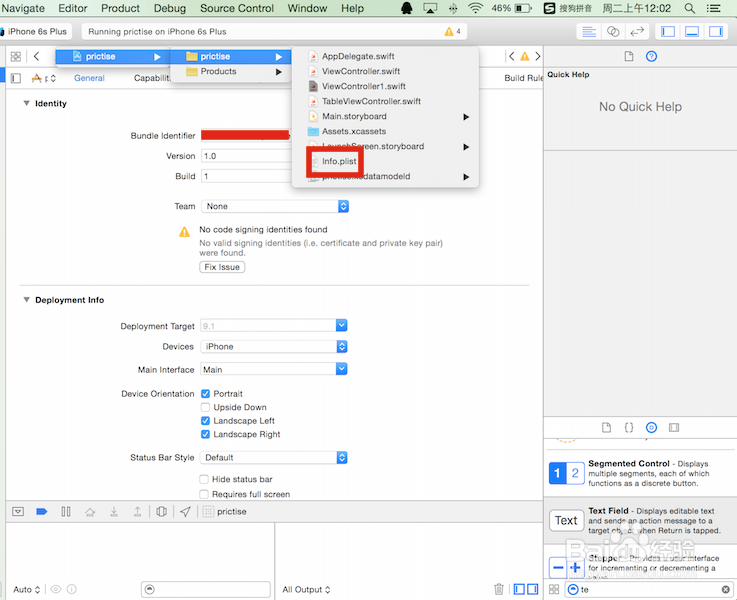Show the Code Snippet library

(x=628, y=427)
